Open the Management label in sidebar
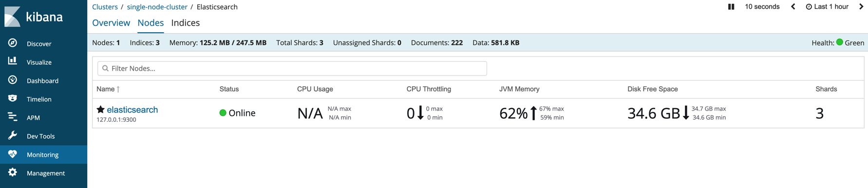 pyautogui.click(x=46, y=173)
